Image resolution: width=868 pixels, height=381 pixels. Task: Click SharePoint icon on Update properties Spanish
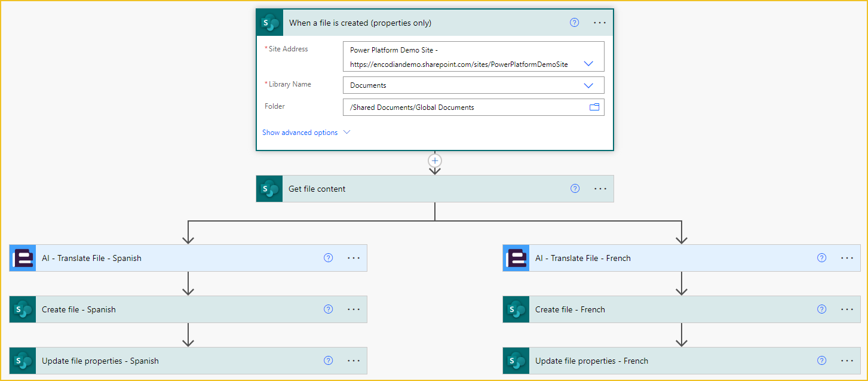click(x=23, y=361)
